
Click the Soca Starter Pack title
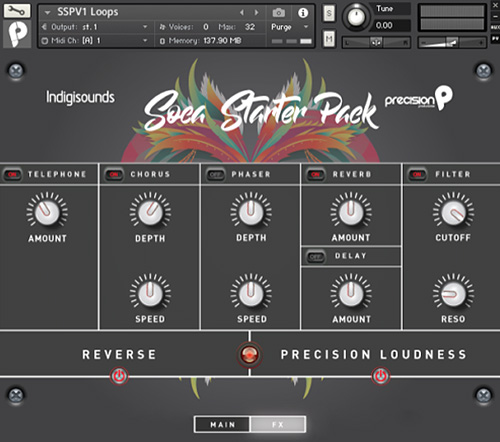[261, 111]
